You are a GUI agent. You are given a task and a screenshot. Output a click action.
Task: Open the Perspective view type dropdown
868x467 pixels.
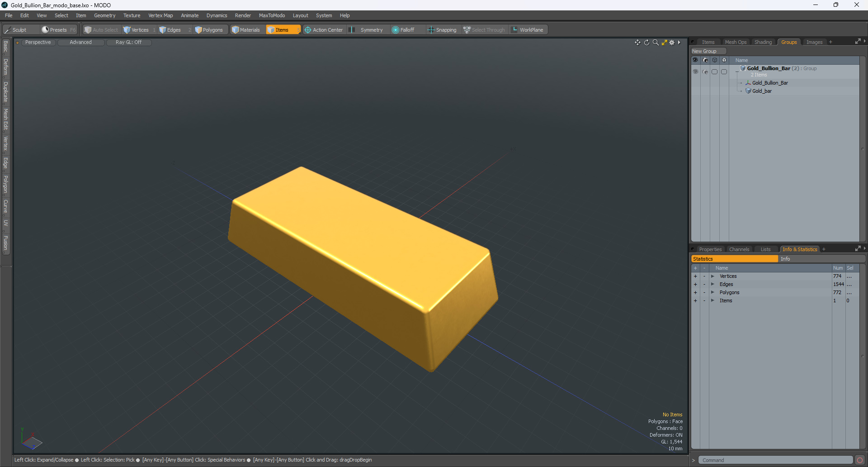[38, 43]
